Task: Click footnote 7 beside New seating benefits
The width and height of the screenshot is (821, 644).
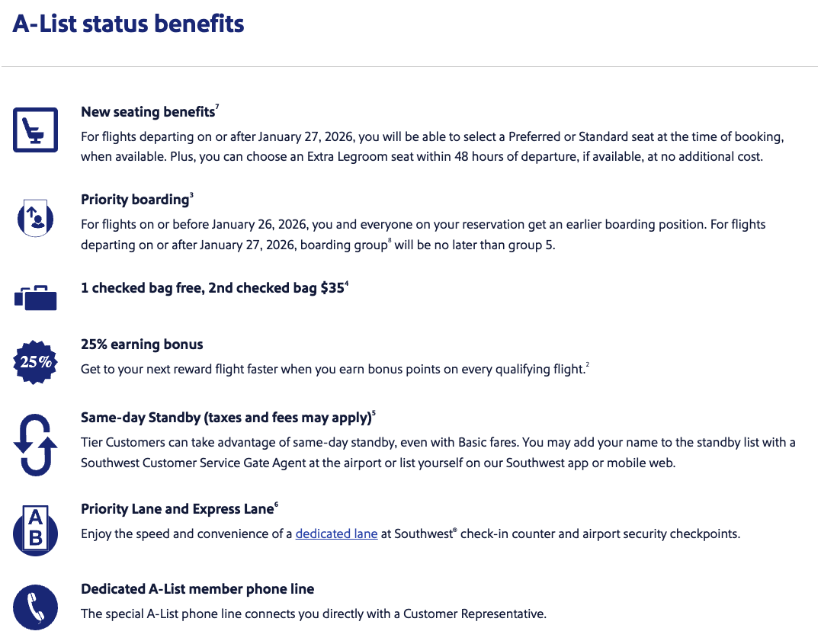Action: [x=217, y=108]
